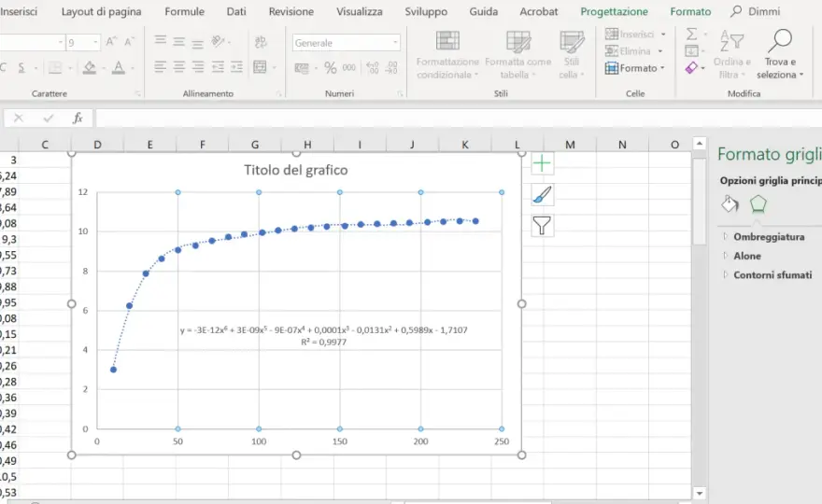The image size is (822, 504).
Task: Align text to the left
Action: click(x=161, y=67)
